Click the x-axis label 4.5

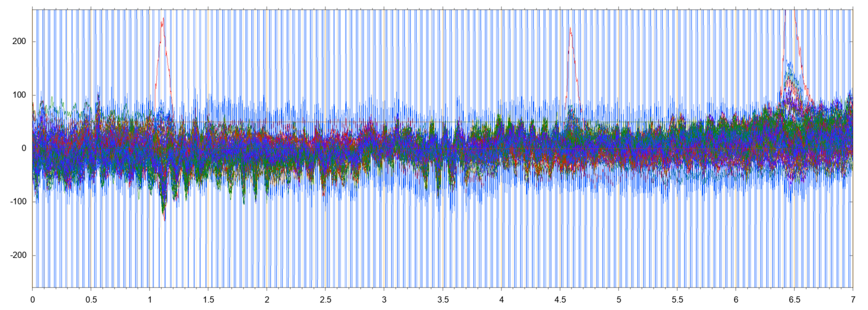click(x=560, y=299)
